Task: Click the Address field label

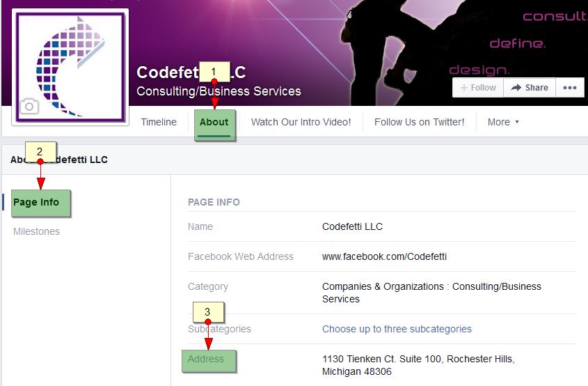Action: pos(206,359)
